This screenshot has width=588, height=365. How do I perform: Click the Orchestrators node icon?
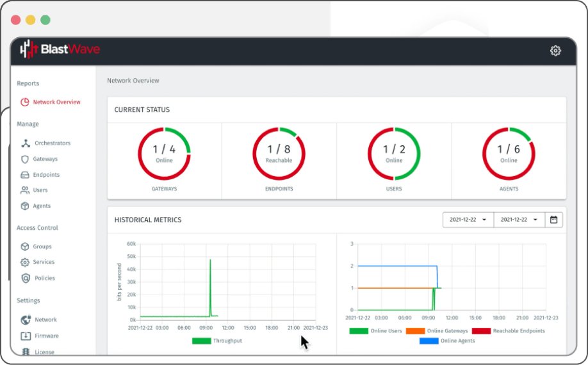(x=26, y=143)
